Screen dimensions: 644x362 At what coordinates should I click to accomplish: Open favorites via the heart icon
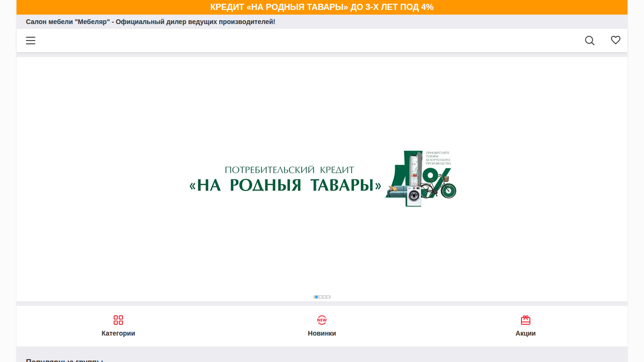point(616,41)
